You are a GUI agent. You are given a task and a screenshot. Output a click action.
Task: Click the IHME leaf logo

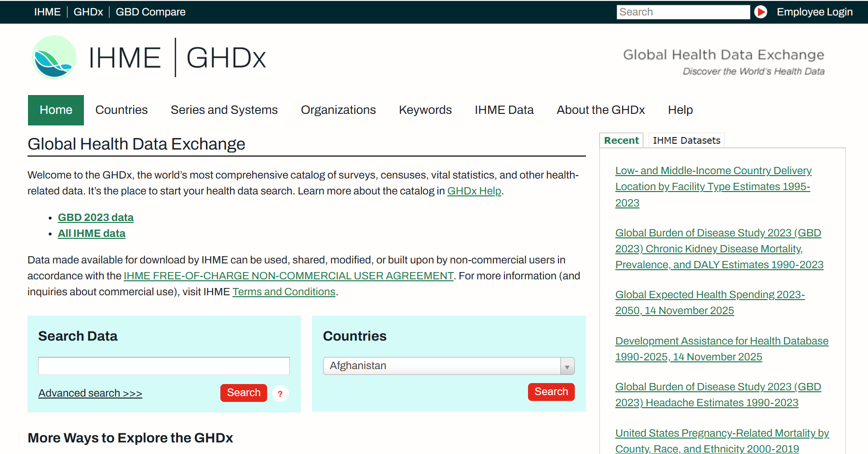[x=54, y=57]
